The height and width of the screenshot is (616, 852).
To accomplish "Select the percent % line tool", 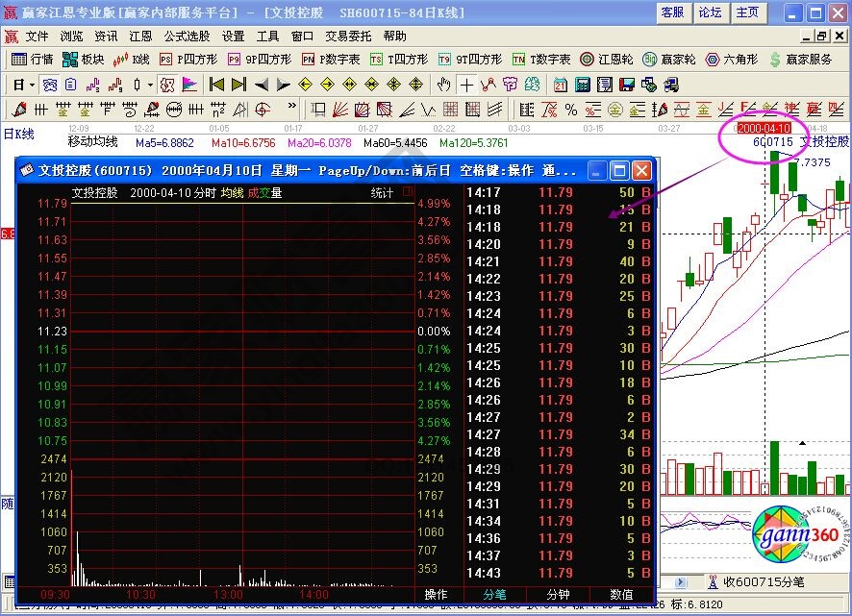I will [570, 109].
